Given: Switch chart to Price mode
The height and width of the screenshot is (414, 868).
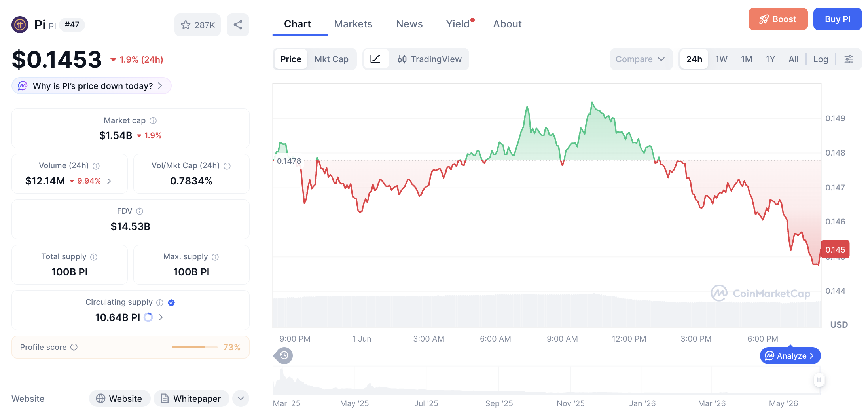Looking at the screenshot, I should (x=291, y=59).
